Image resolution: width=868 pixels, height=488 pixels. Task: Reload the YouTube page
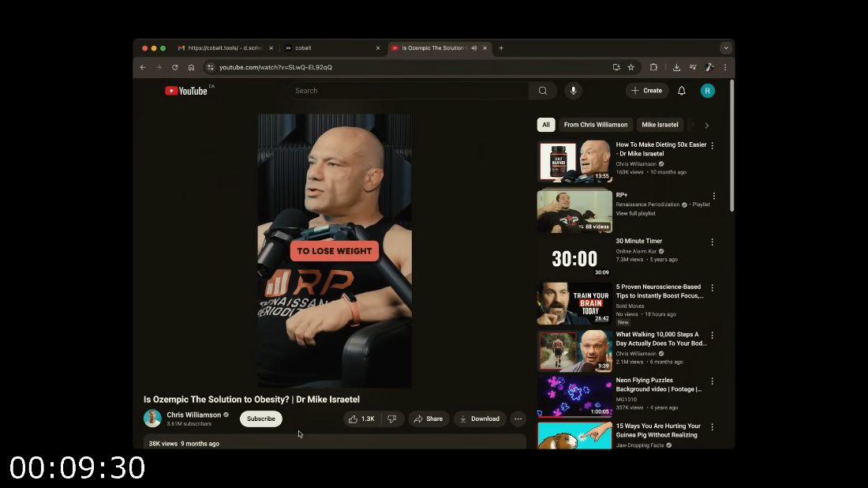[175, 67]
